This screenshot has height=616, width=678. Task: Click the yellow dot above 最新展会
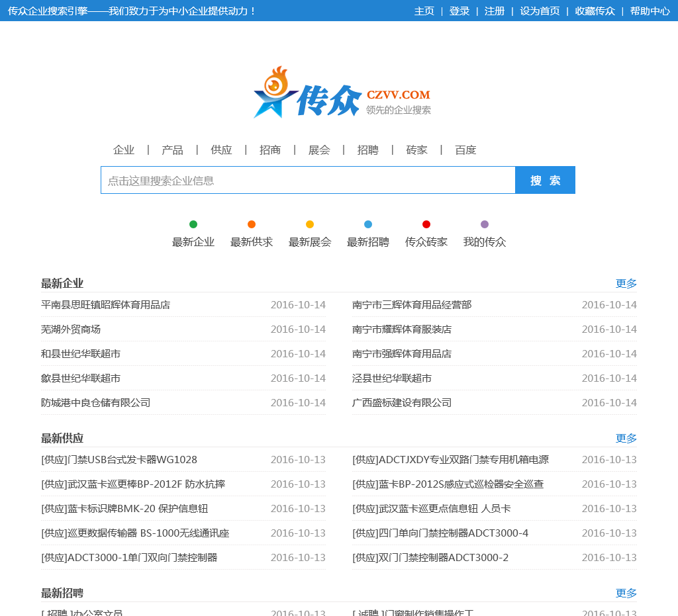tap(310, 224)
